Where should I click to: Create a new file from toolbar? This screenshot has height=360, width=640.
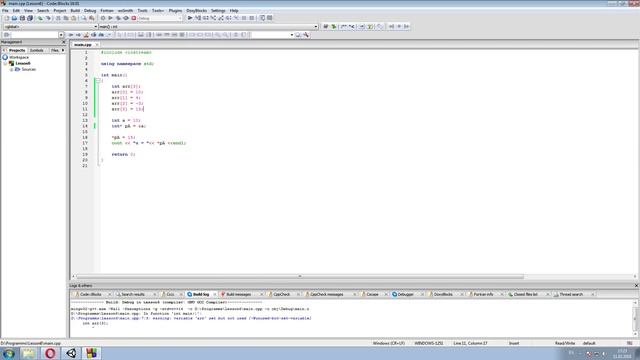7,18
